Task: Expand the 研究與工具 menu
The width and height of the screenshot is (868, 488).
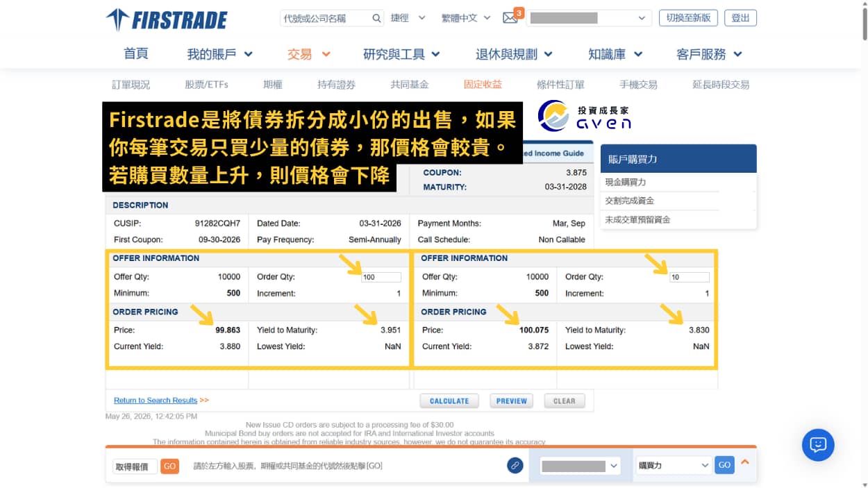Action: [401, 54]
